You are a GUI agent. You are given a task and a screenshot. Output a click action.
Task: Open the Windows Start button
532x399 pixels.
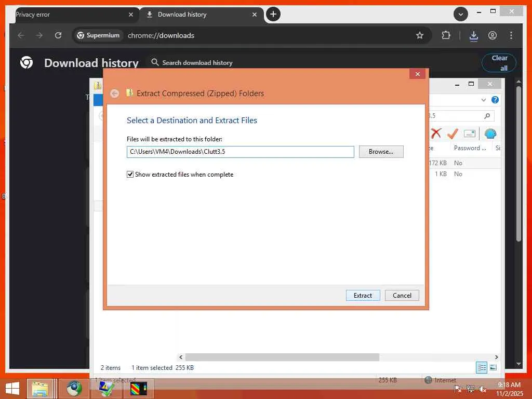pyautogui.click(x=12, y=389)
